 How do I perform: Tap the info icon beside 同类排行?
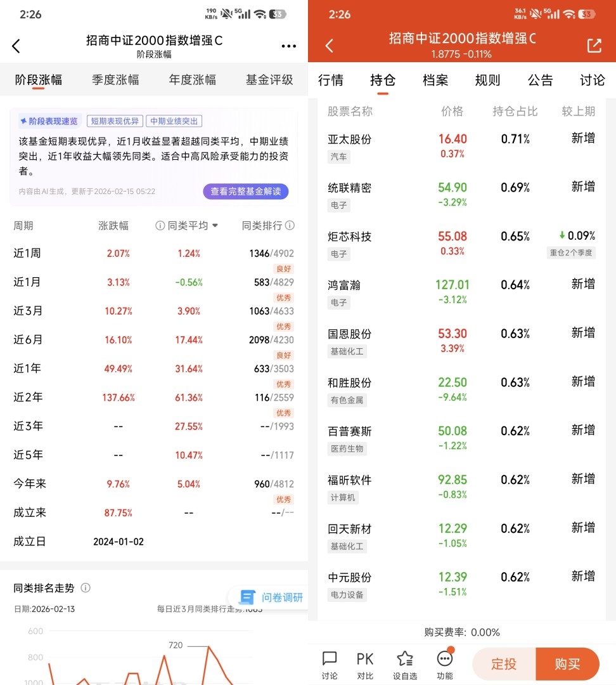[290, 225]
